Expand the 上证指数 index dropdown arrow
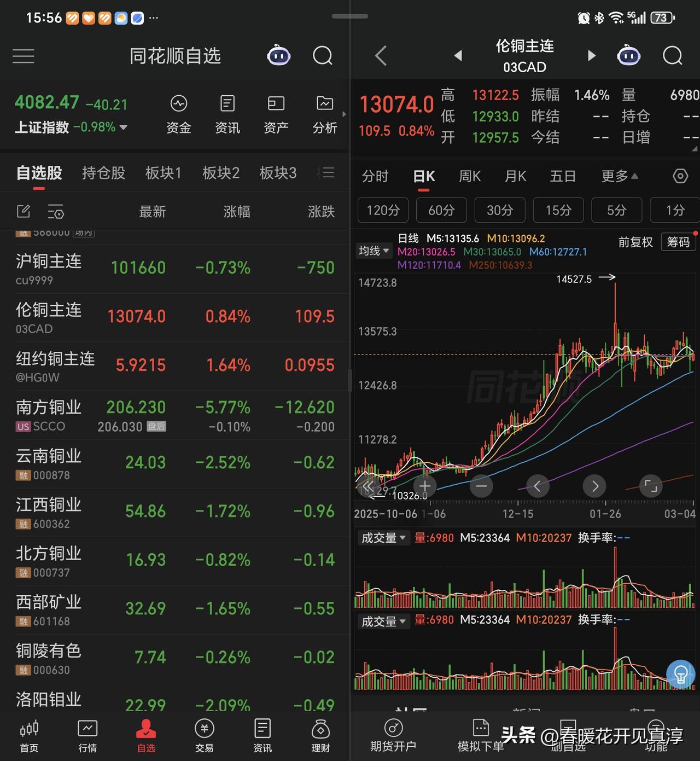700x761 pixels. pyautogui.click(x=124, y=127)
